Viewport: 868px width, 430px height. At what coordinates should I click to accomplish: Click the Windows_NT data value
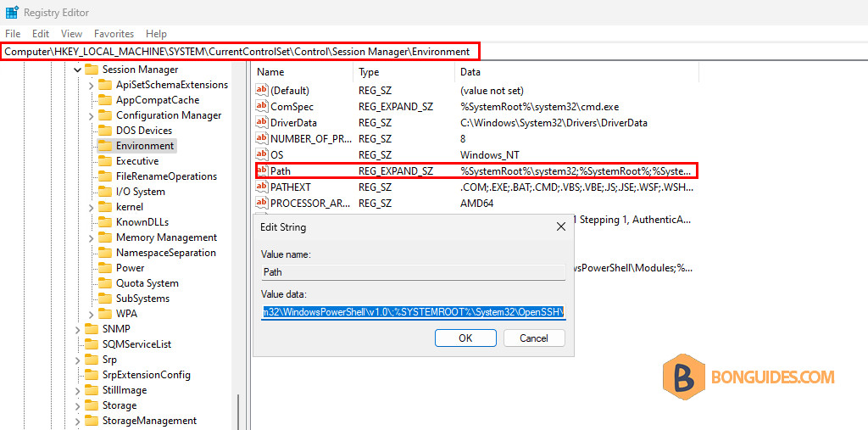pos(489,154)
